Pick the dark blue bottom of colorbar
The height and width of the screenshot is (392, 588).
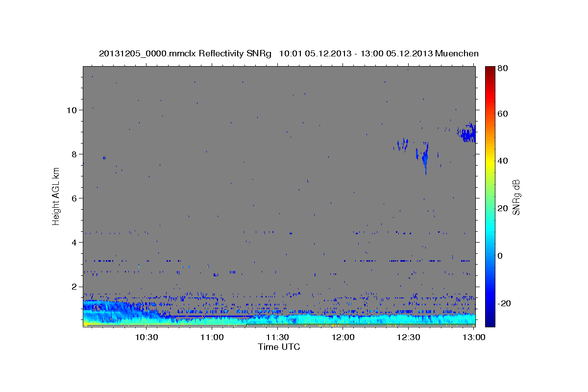490,322
